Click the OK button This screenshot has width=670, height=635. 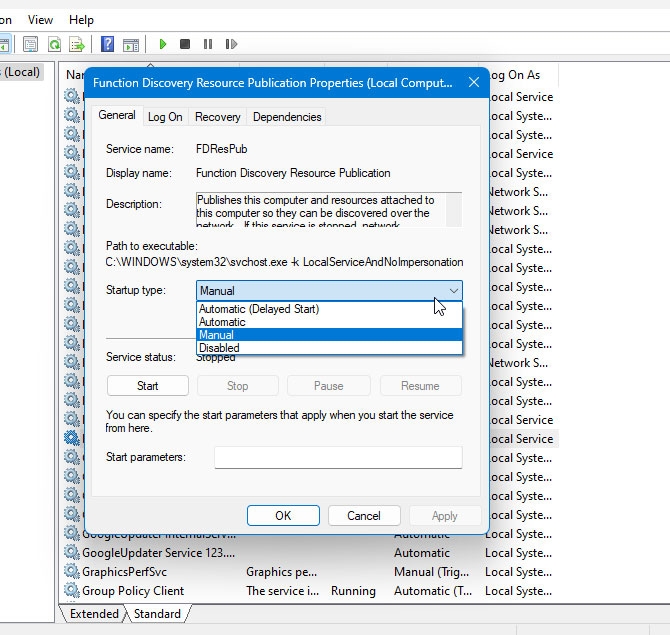pyautogui.click(x=283, y=516)
